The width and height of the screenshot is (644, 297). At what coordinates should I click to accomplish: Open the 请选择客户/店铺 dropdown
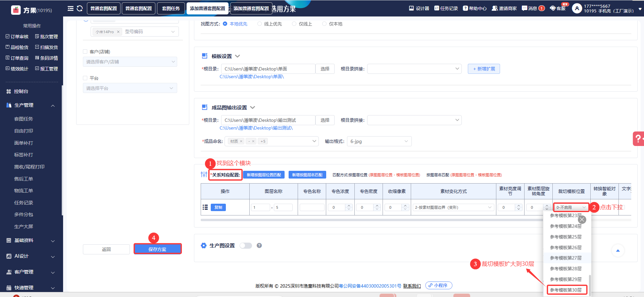click(x=130, y=62)
